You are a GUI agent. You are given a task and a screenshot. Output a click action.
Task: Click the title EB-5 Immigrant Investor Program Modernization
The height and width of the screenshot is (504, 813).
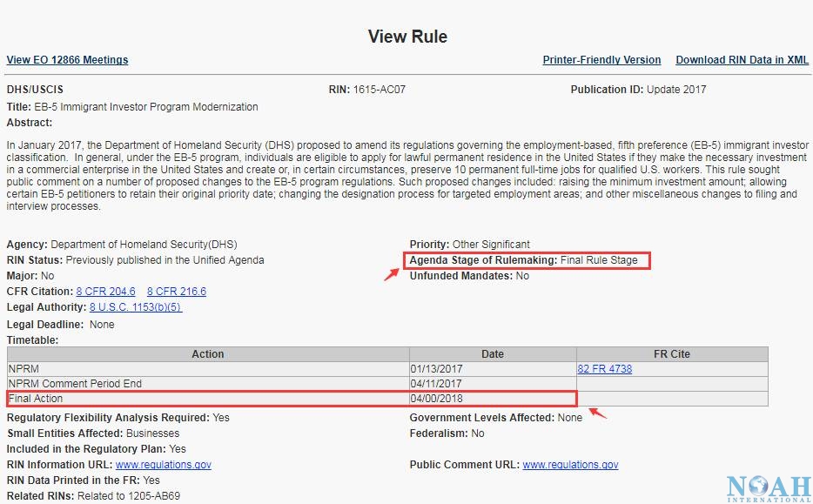(146, 107)
